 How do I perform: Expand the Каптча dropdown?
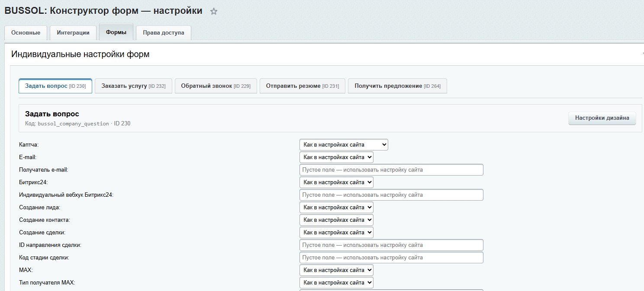344,145
